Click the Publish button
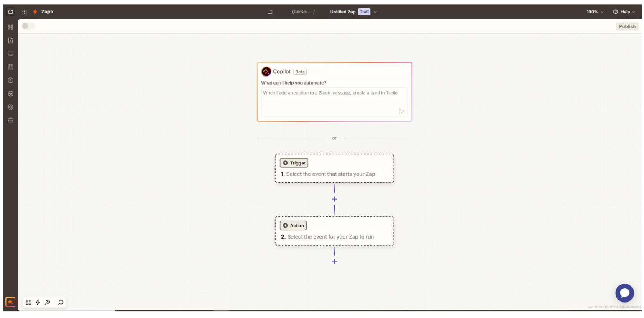 (627, 26)
